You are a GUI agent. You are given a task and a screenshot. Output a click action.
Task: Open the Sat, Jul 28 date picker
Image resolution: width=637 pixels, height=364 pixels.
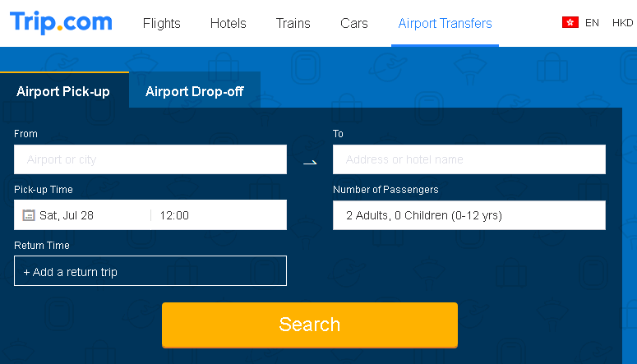click(x=82, y=215)
